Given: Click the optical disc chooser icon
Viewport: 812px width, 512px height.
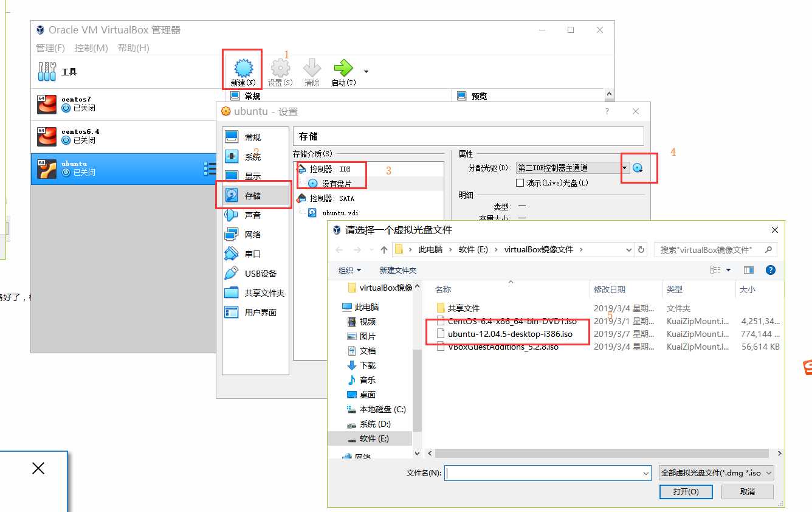Looking at the screenshot, I should coord(638,168).
